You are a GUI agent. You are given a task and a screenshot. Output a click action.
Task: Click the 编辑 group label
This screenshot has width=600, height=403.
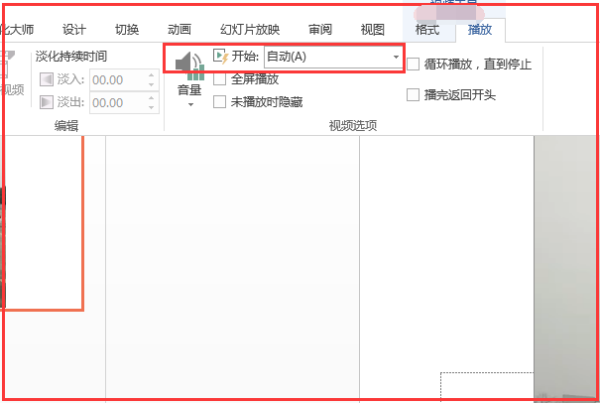click(66, 126)
